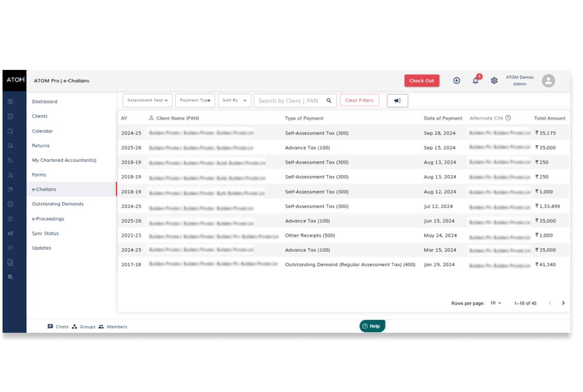Click the Aug 12, 2024 date cell
This screenshot has height=392, width=583.
440,192
